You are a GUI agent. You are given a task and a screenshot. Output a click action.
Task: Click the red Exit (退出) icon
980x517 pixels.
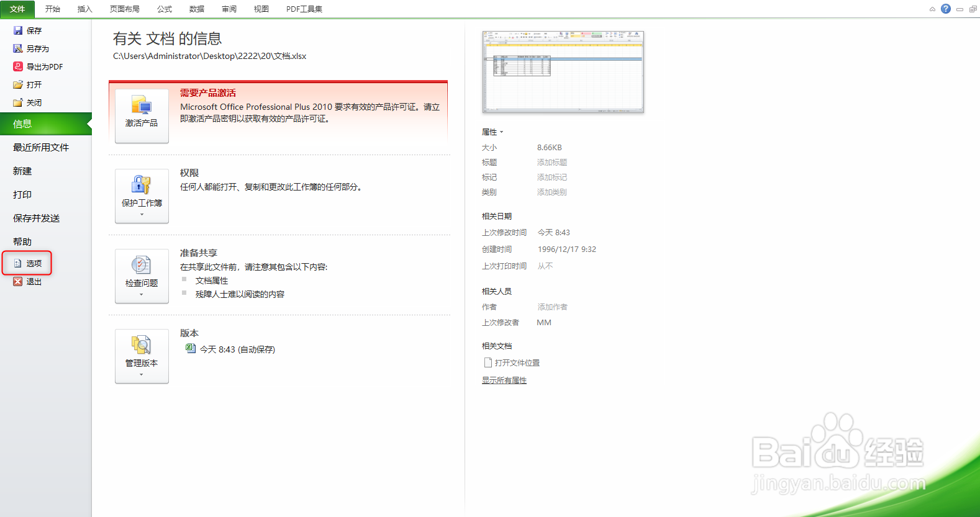(x=18, y=281)
